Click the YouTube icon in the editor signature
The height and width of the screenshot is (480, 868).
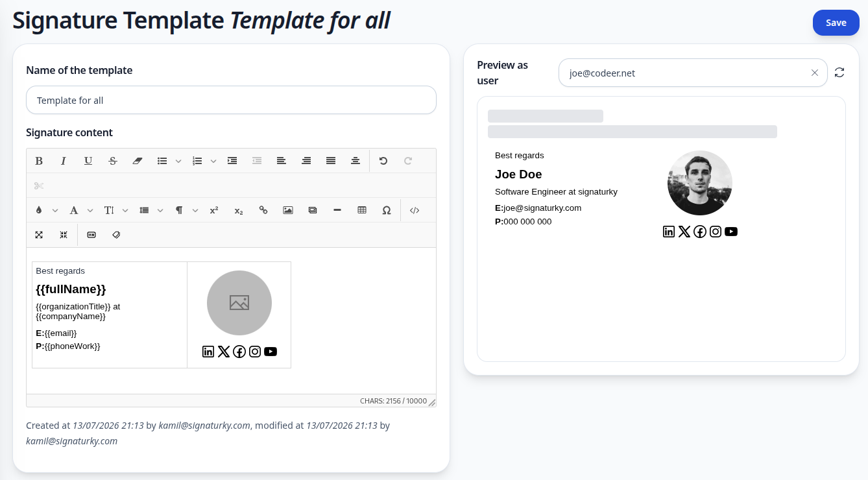coord(271,352)
